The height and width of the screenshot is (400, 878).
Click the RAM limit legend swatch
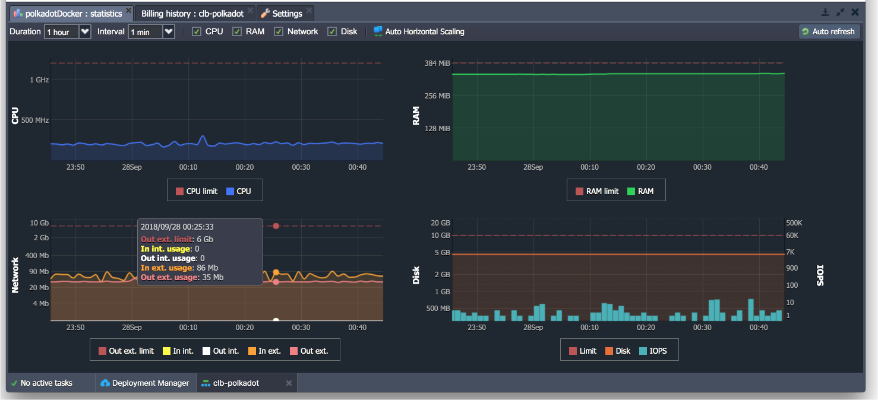click(579, 190)
